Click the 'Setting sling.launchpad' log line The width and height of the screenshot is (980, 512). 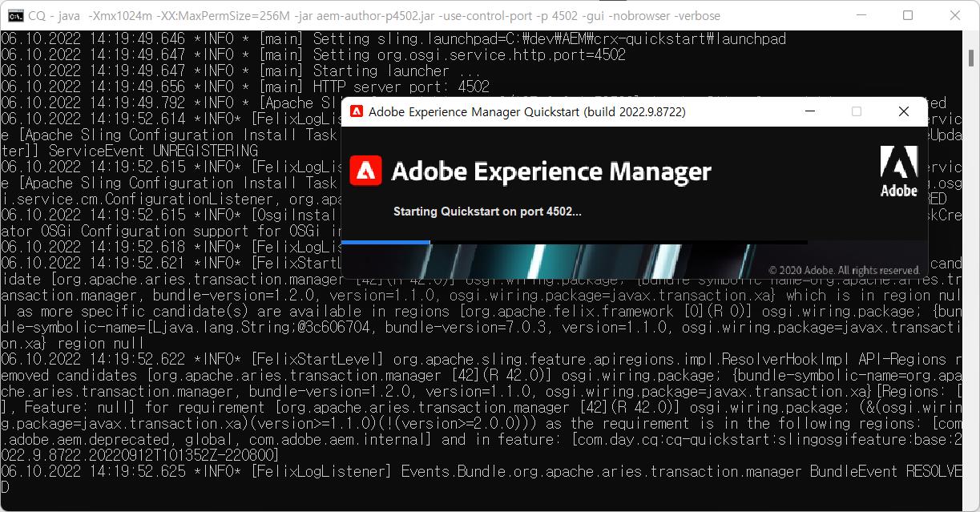393,38
